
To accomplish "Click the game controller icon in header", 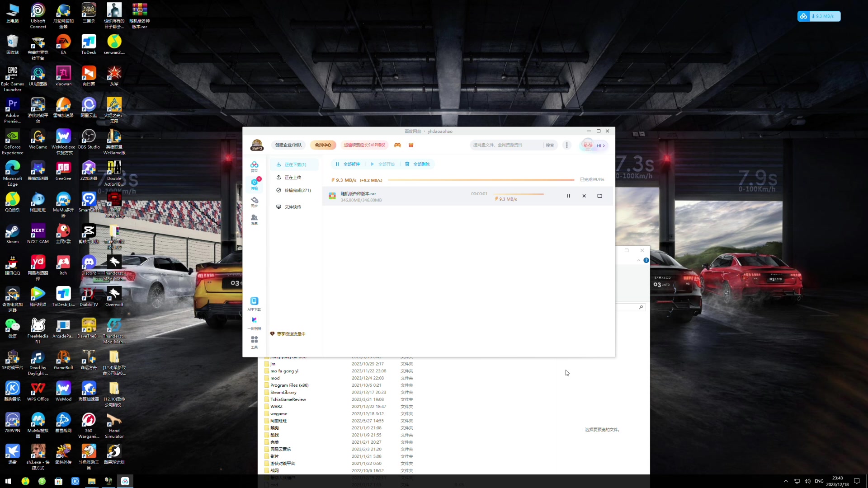I will pos(397,145).
